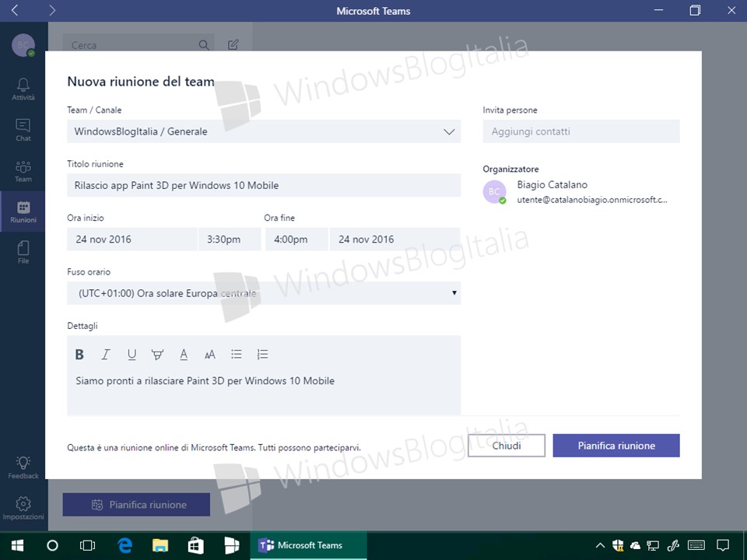Select the Riunioni calendar tab

pyautogui.click(x=23, y=212)
